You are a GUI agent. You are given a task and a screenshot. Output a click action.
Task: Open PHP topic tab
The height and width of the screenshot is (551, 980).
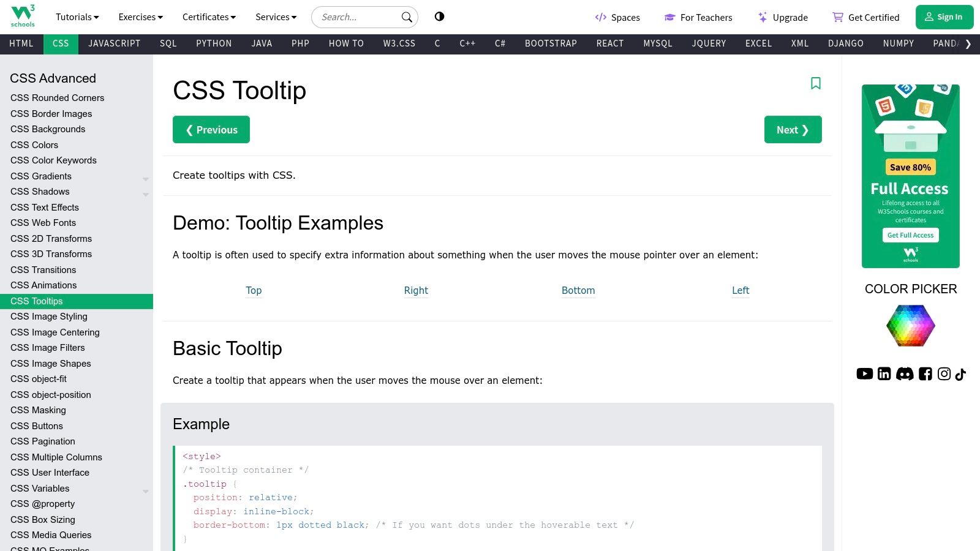[300, 43]
